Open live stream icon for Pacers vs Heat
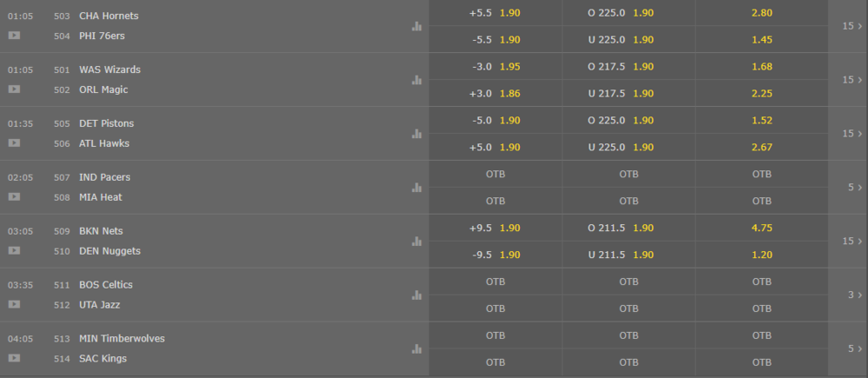 coord(14,196)
